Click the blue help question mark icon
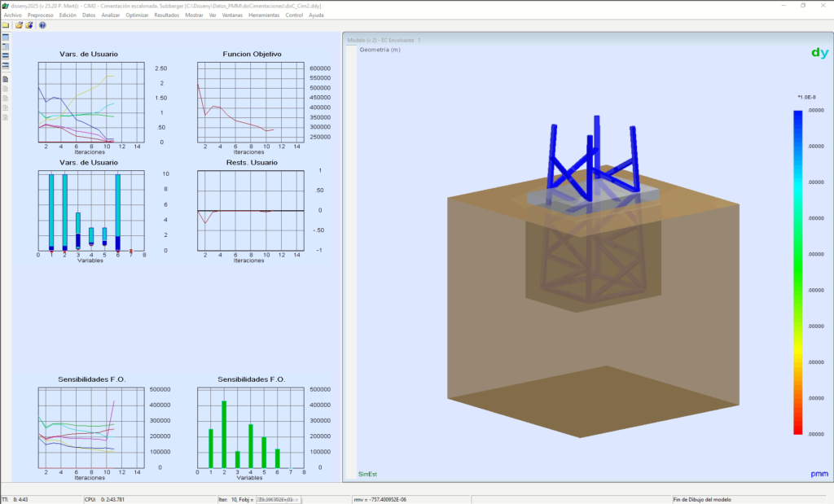The image size is (834, 504). tap(42, 25)
